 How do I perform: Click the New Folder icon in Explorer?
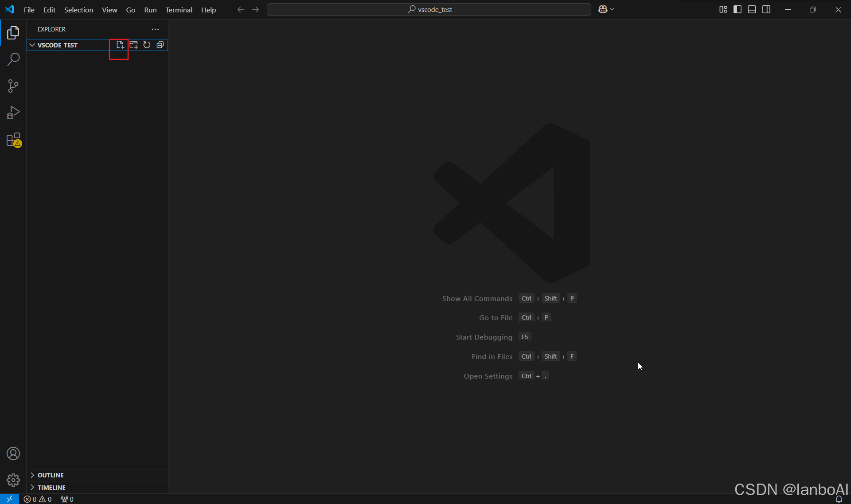(133, 45)
